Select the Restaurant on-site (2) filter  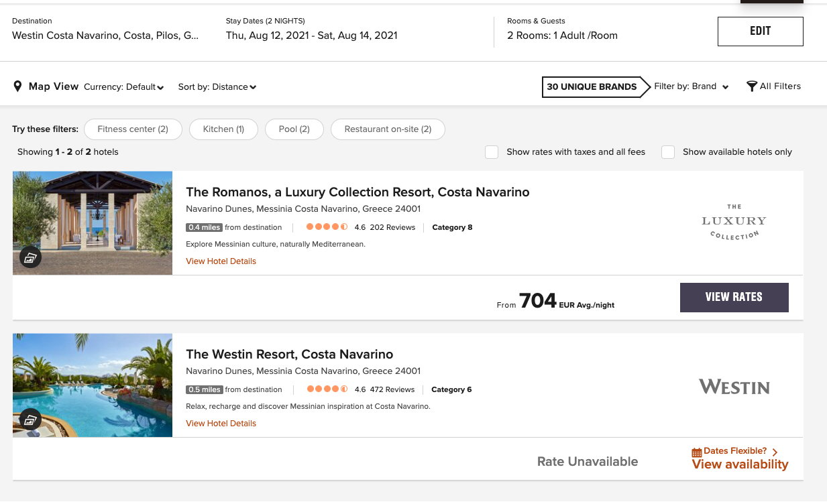click(x=388, y=129)
